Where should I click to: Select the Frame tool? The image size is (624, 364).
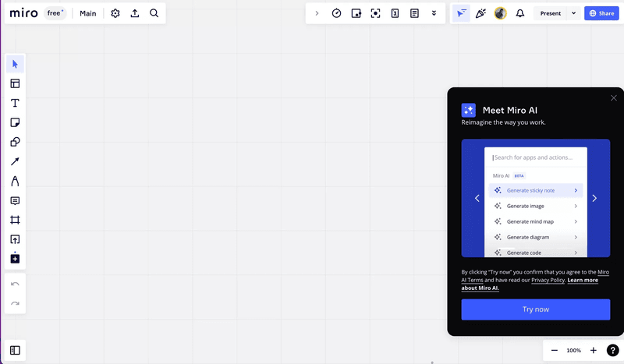pyautogui.click(x=15, y=220)
